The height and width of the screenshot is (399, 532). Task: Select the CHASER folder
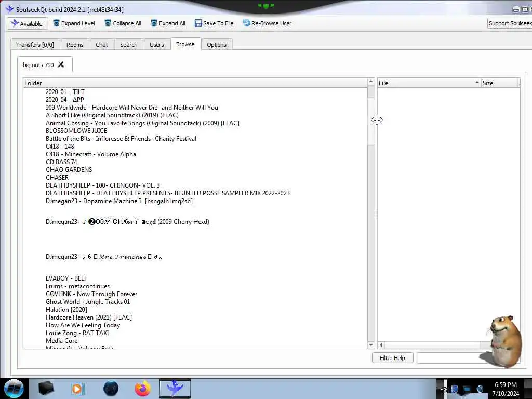pyautogui.click(x=57, y=178)
